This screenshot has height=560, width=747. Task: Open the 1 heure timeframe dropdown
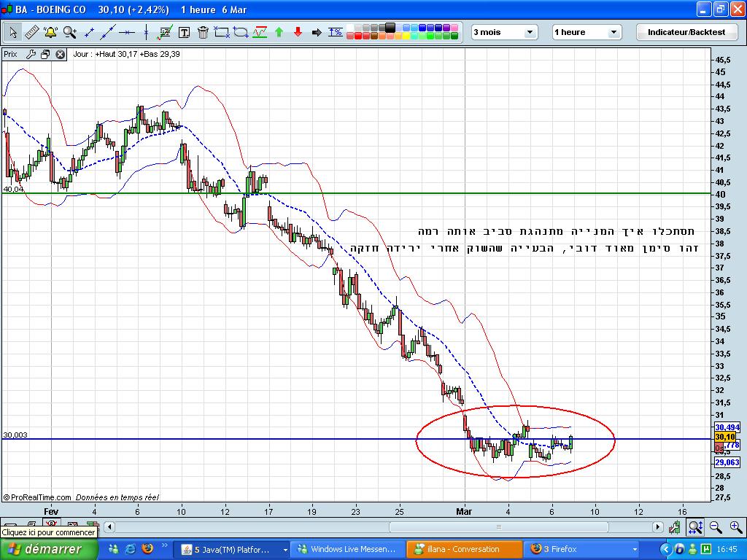click(587, 32)
